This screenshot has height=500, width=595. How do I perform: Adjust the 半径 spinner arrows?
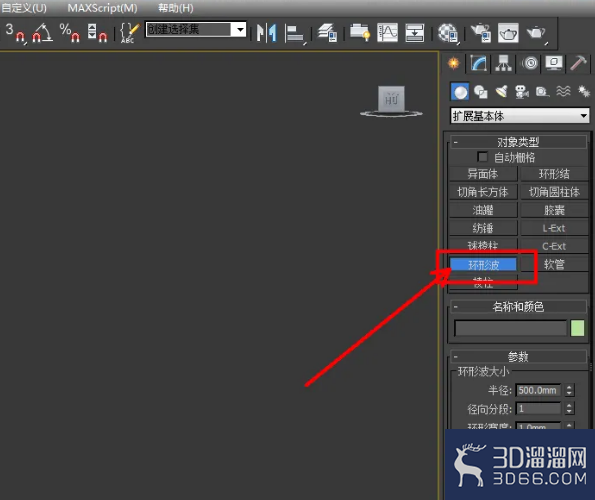point(569,390)
